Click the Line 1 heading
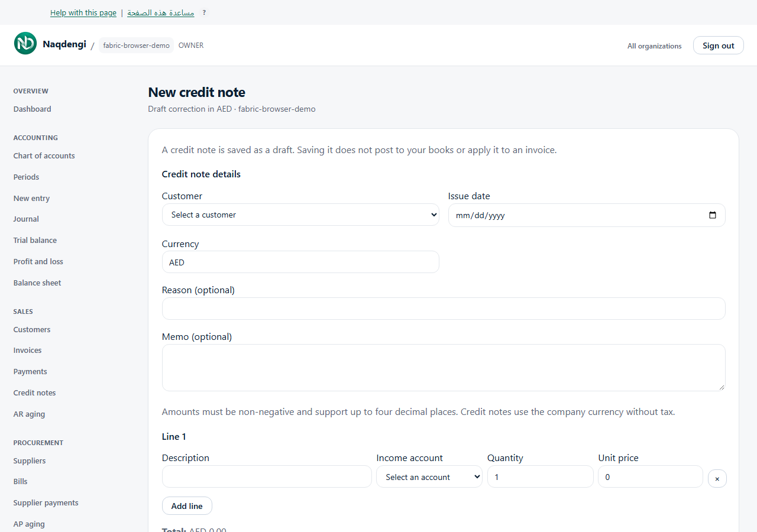 coord(174,437)
